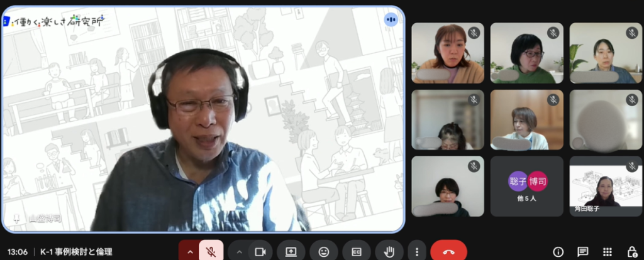Screen dimensions: 644x260
Task: Open host controls lock icon
Action: coord(632,251)
